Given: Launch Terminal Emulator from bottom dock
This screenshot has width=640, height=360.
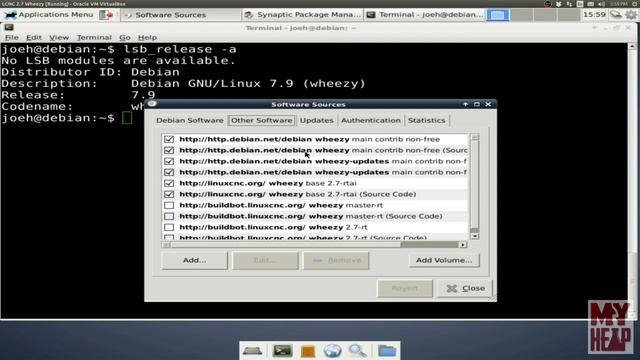Looking at the screenshot, I should tap(282, 351).
